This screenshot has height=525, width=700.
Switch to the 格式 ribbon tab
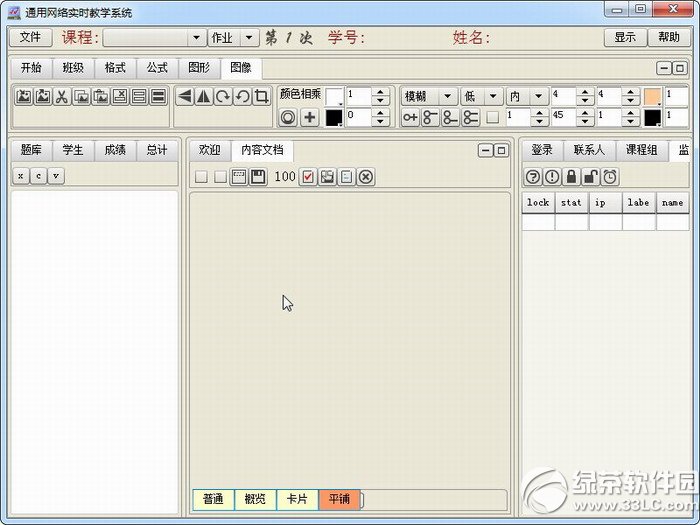coord(115,68)
